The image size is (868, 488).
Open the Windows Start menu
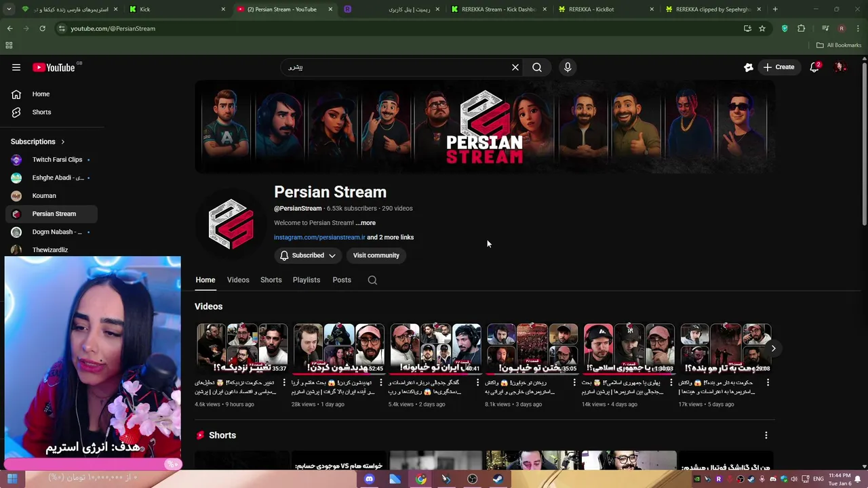(x=12, y=479)
